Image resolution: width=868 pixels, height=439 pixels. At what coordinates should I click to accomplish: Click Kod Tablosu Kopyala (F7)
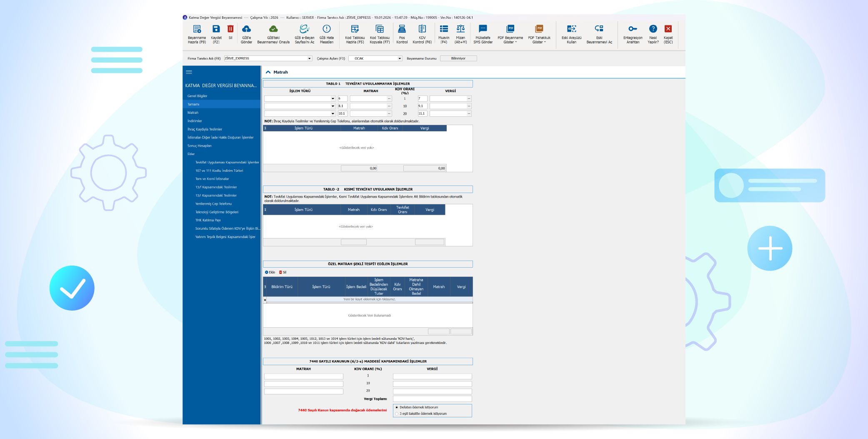(380, 29)
